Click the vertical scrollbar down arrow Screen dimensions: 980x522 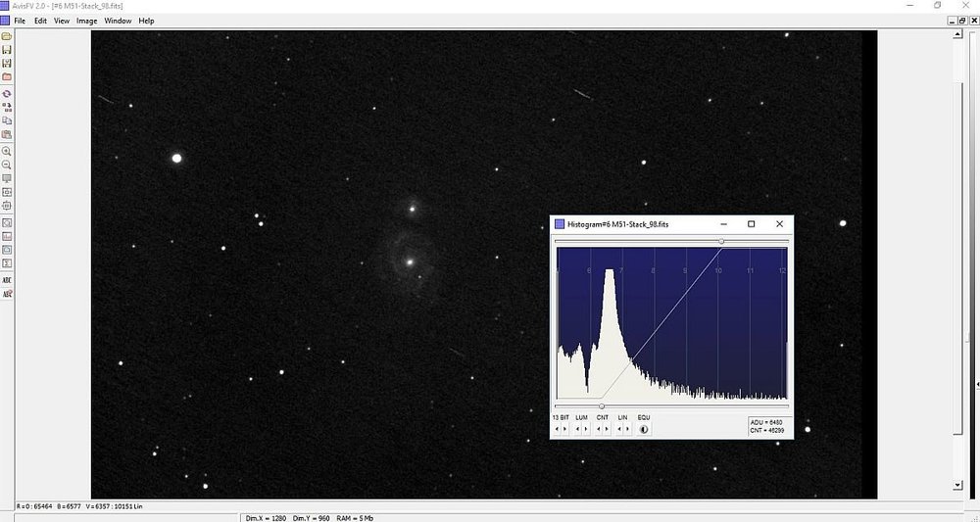[957, 485]
